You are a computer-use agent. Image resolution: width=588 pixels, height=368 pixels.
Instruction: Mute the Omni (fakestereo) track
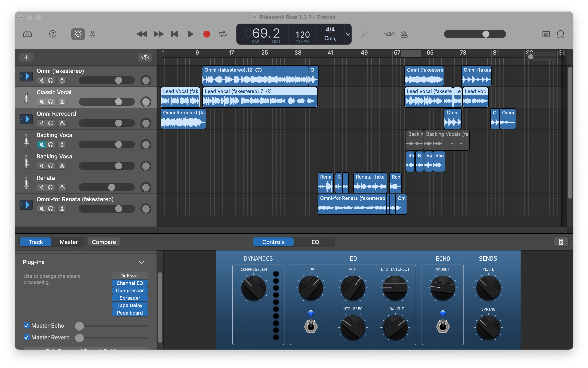pyautogui.click(x=42, y=80)
